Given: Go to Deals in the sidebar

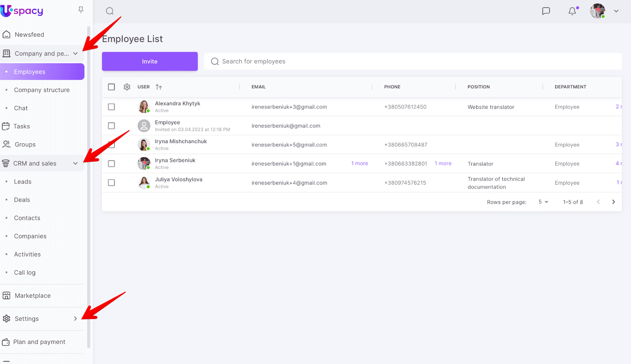Looking at the screenshot, I should [22, 200].
